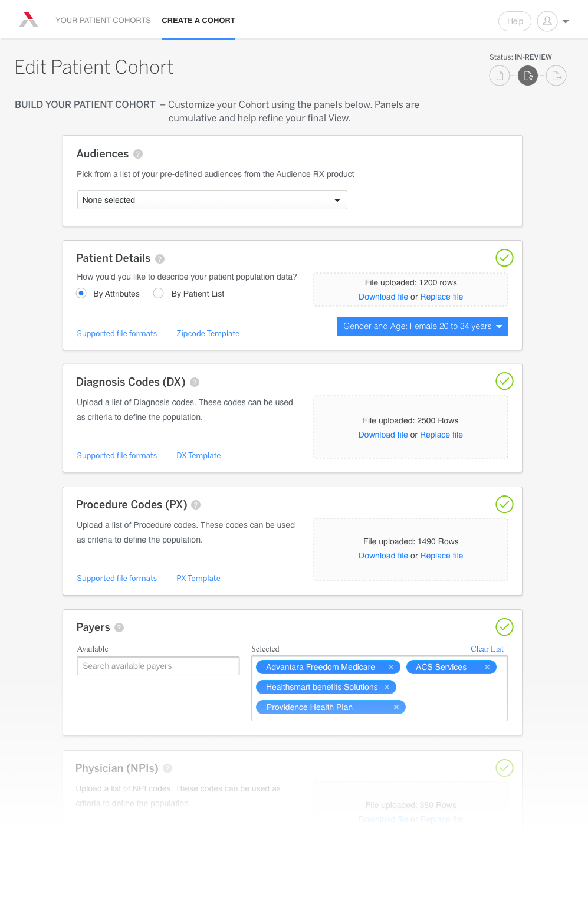588x897 pixels.
Task: Remove Advantara Freedom Medicare payer tag
Action: pyautogui.click(x=391, y=667)
